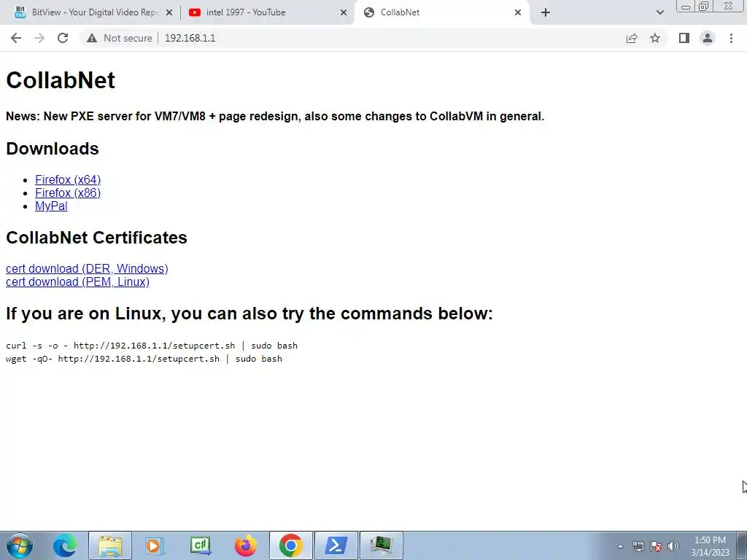Toggle the browser side panel icon
The height and width of the screenshot is (560, 747).
point(684,38)
